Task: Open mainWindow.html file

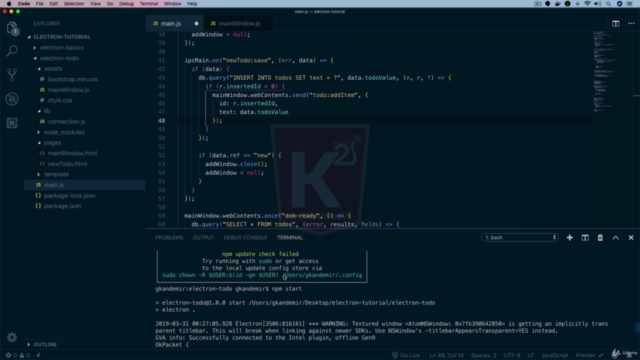Action: pyautogui.click(x=72, y=153)
